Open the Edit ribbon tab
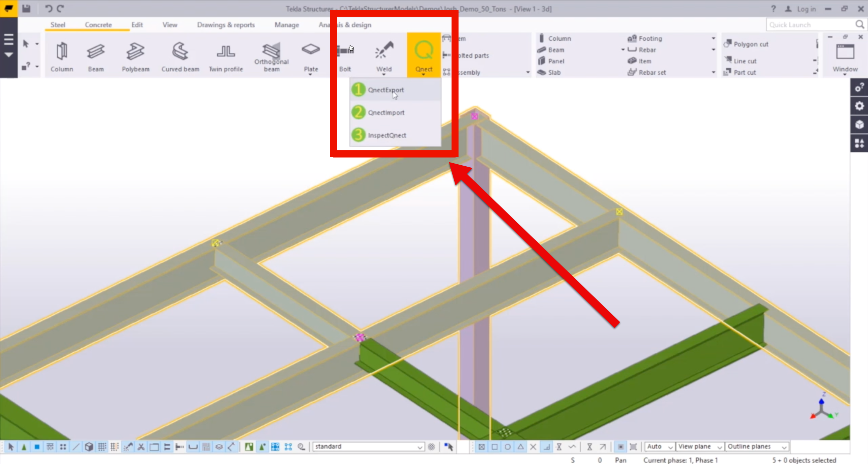868x464 pixels. point(137,25)
